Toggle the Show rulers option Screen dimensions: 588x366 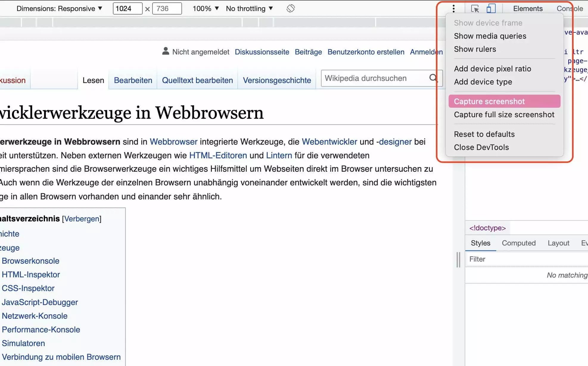(x=475, y=49)
